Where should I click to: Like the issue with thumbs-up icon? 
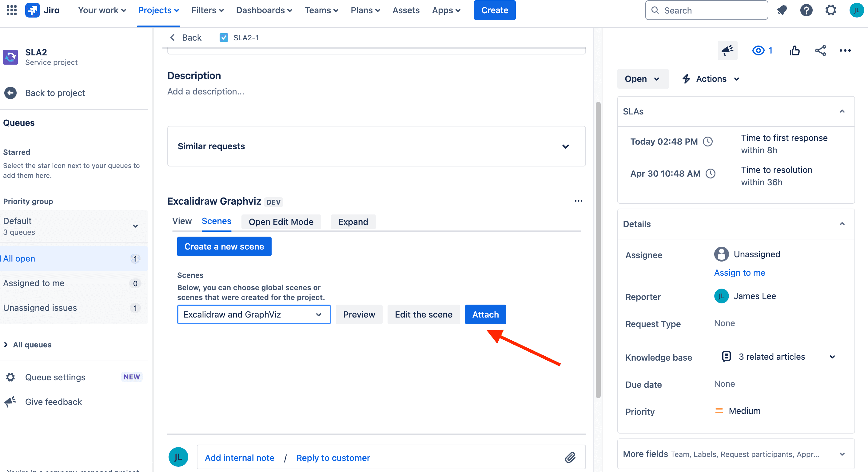pyautogui.click(x=794, y=50)
